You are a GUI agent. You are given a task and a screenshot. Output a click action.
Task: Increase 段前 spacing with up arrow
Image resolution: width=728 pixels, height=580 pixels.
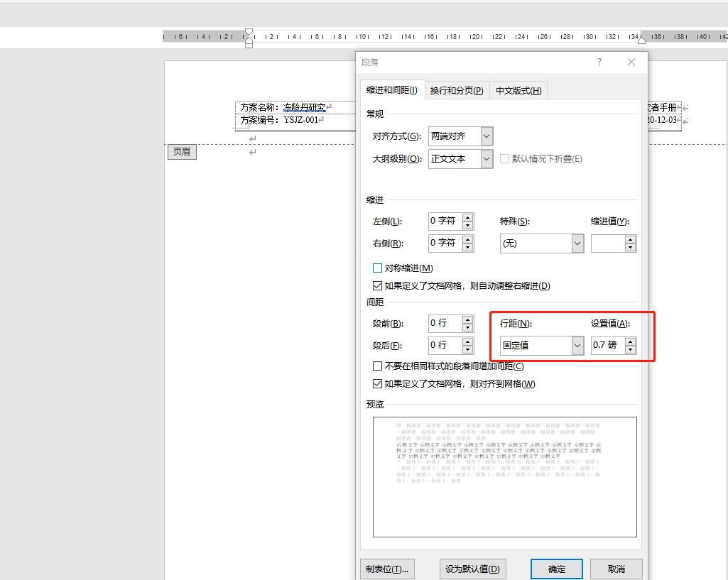point(467,319)
